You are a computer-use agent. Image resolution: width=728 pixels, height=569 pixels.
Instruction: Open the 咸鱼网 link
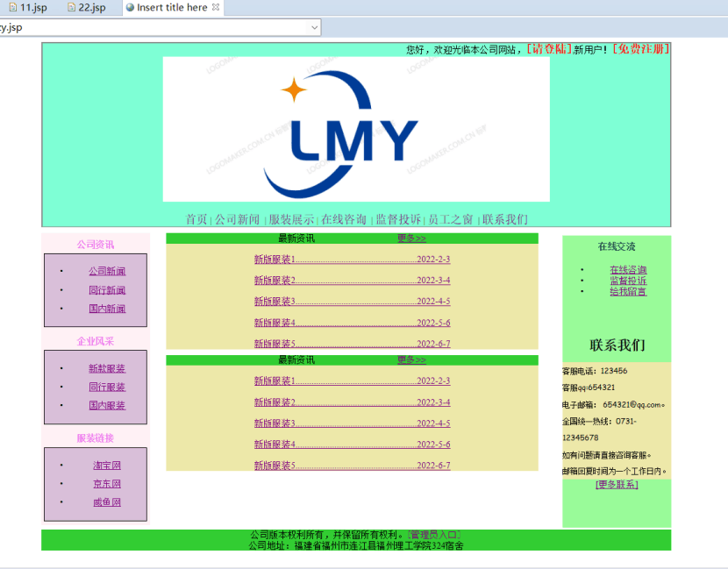pyautogui.click(x=107, y=502)
